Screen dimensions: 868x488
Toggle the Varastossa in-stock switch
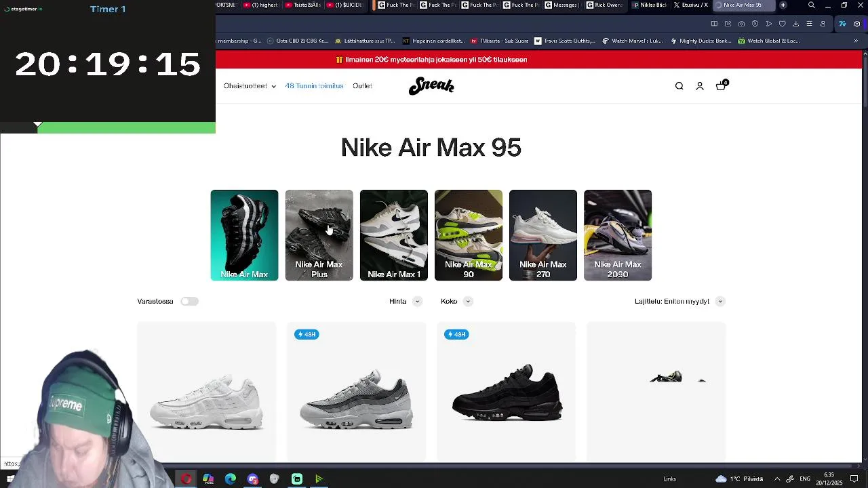pyautogui.click(x=189, y=301)
